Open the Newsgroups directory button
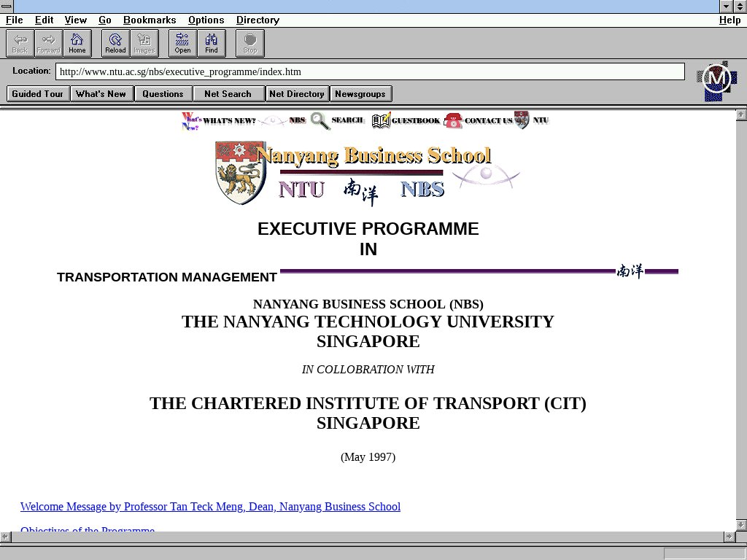The image size is (747, 560). click(x=361, y=94)
